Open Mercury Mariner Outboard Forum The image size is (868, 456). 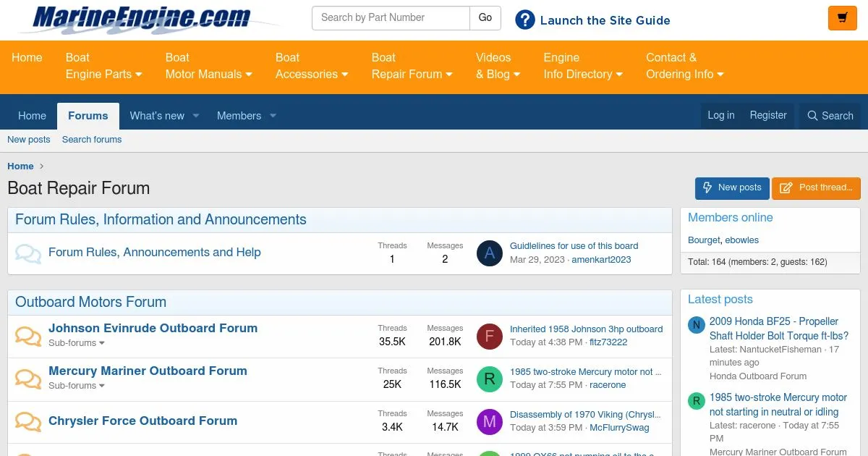pos(148,371)
